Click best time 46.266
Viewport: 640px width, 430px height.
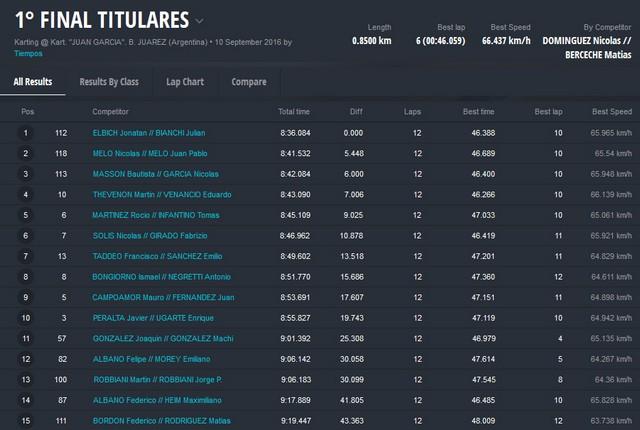pos(483,195)
